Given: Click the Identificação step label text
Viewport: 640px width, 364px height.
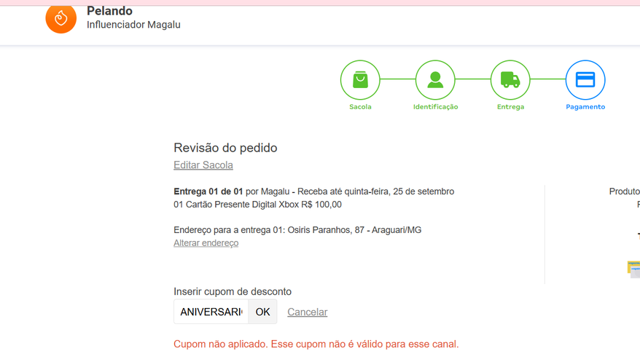Looking at the screenshot, I should [x=435, y=107].
